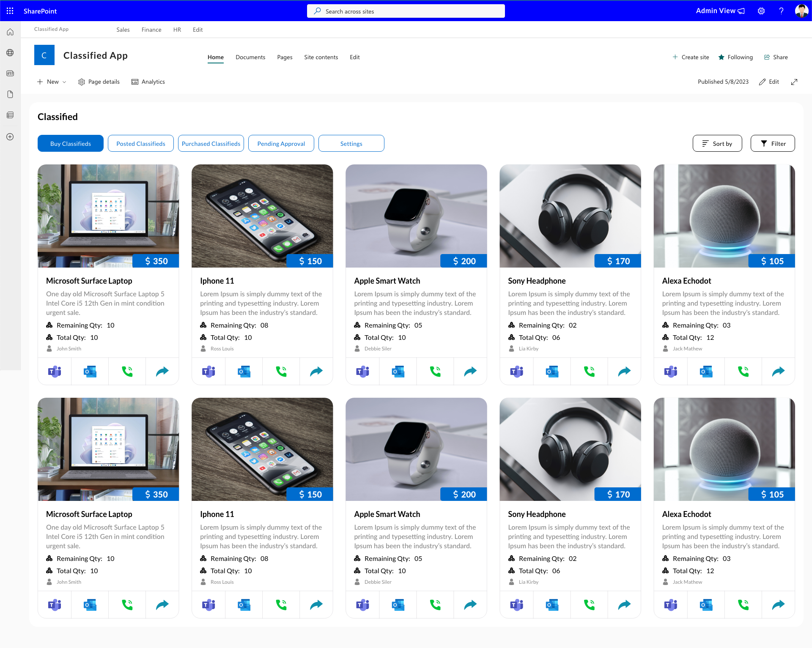Open the Pending Approval tab

(281, 143)
